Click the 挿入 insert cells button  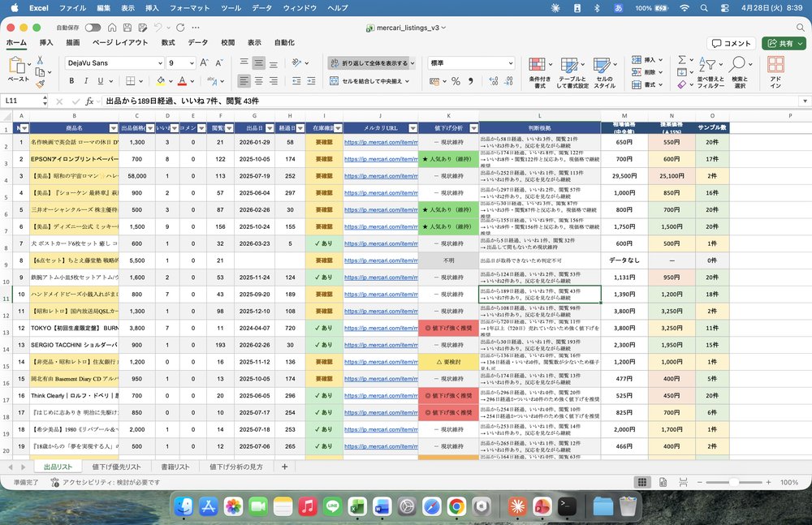(647, 60)
